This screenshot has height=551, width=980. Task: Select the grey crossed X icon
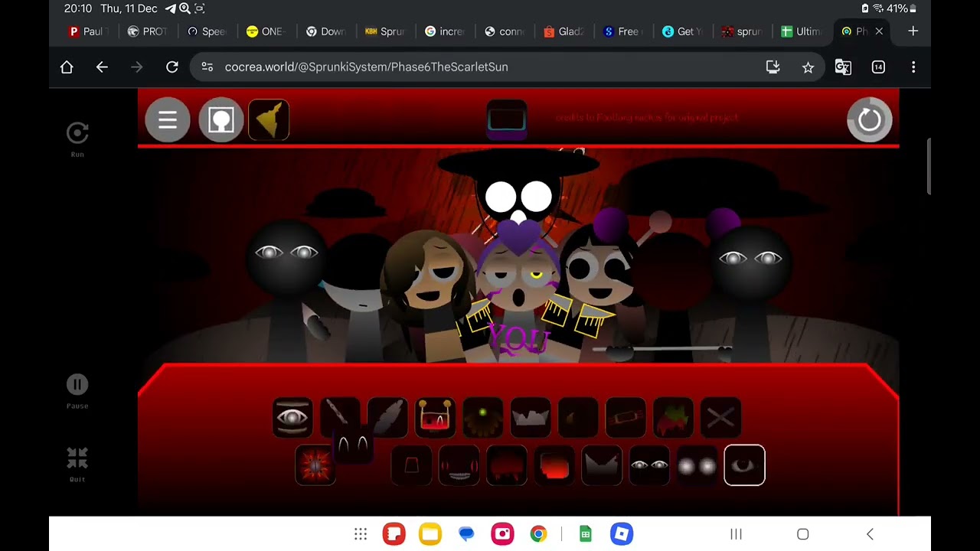tap(720, 417)
